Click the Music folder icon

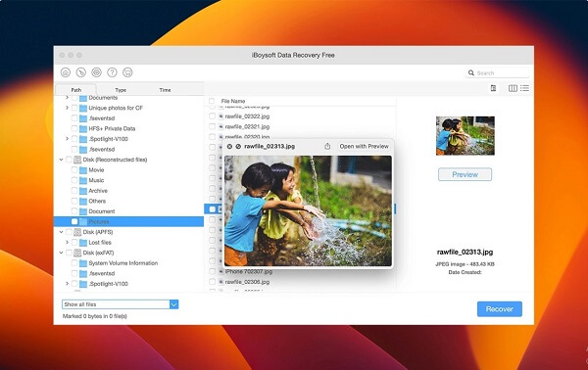83,180
